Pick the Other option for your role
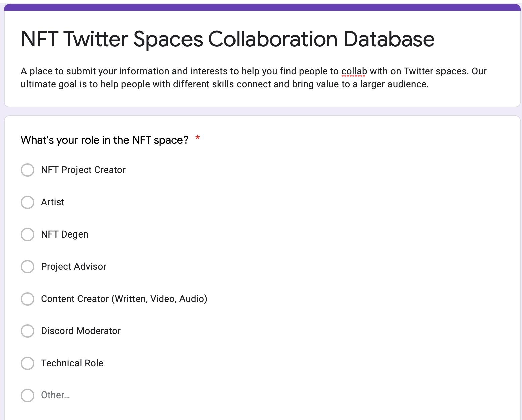522x420 pixels. click(28, 396)
